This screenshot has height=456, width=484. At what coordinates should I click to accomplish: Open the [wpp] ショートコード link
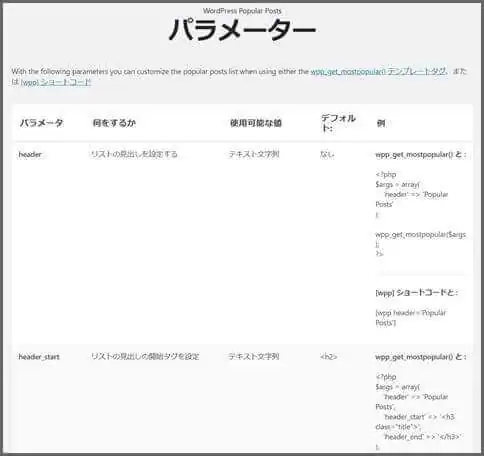tap(56, 82)
